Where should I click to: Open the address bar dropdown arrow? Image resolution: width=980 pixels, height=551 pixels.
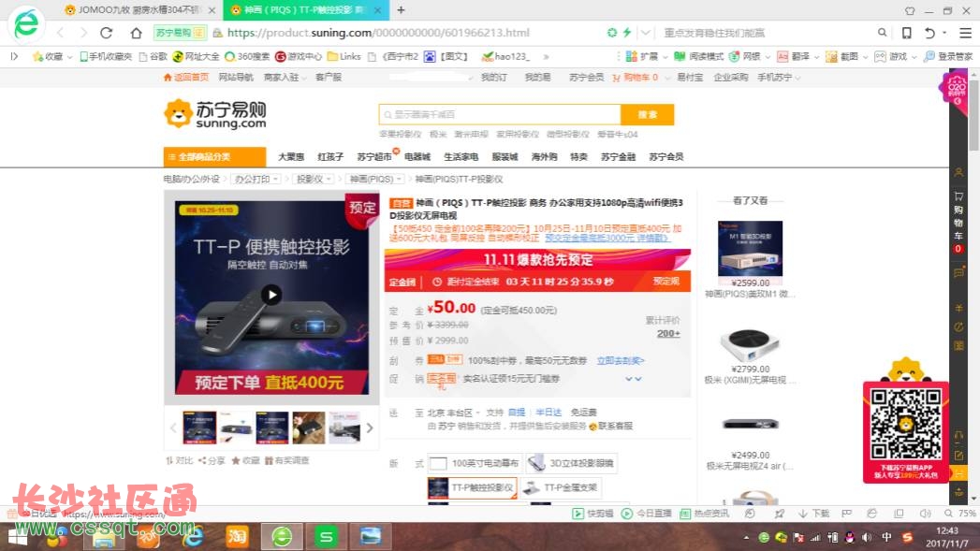[x=646, y=33]
